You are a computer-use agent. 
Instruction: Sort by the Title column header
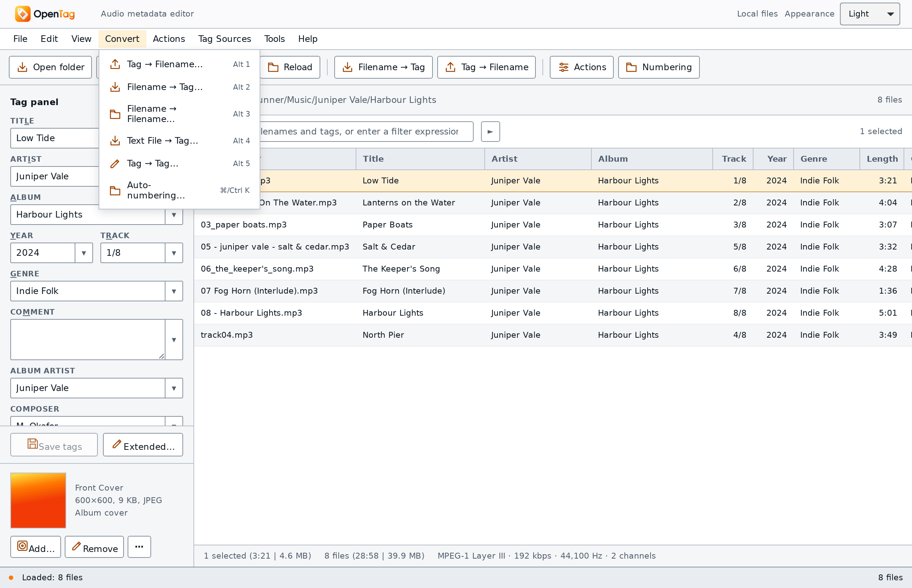pos(420,159)
